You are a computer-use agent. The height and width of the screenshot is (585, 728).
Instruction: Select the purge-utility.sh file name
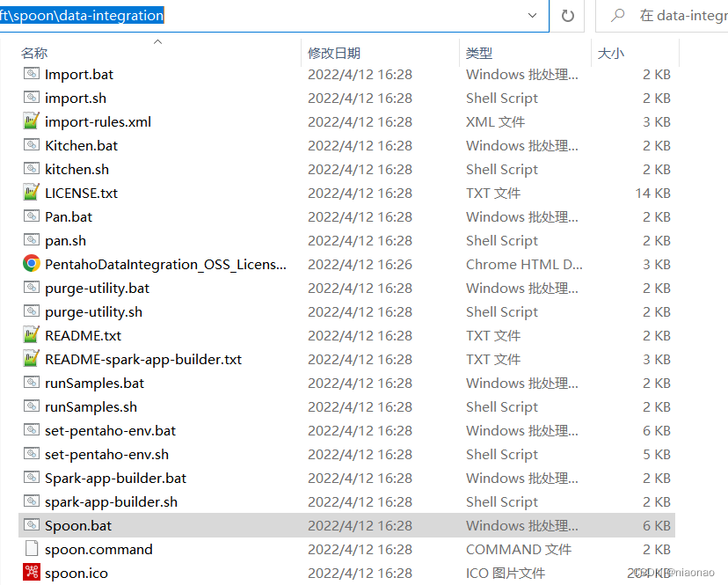click(x=93, y=311)
